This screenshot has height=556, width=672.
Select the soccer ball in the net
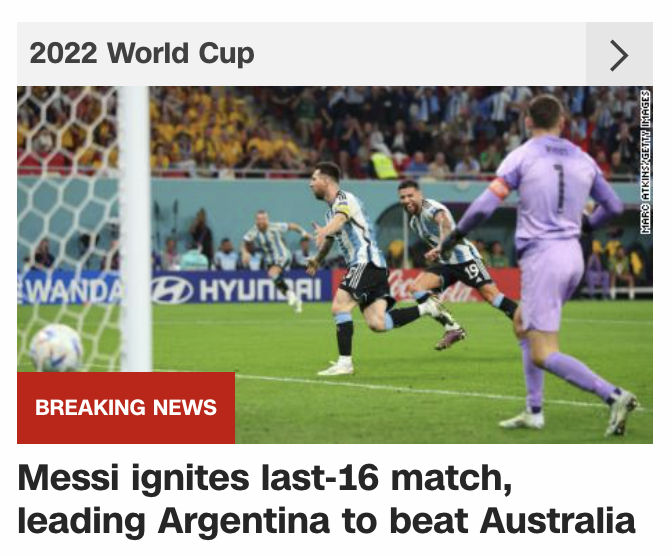click(56, 348)
